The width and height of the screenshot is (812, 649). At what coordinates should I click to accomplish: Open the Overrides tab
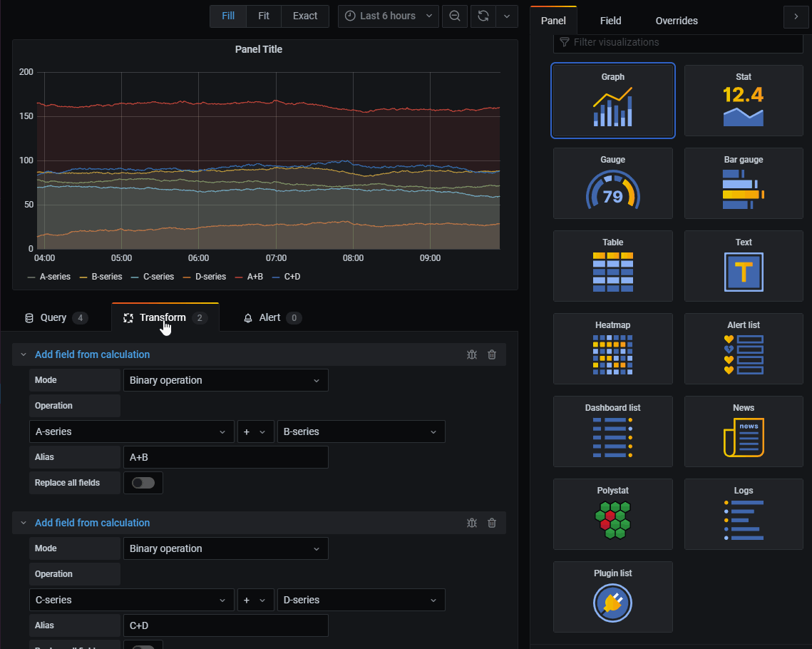[677, 21]
